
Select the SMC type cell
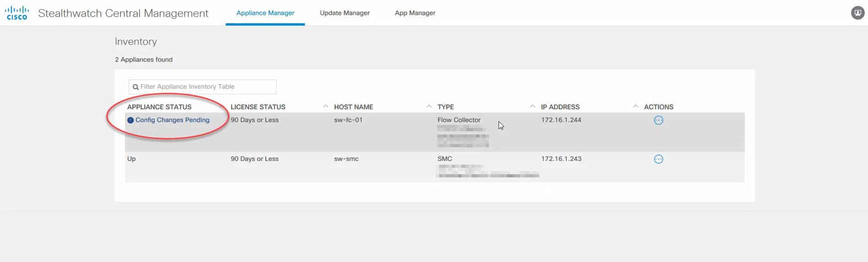pyautogui.click(x=445, y=159)
